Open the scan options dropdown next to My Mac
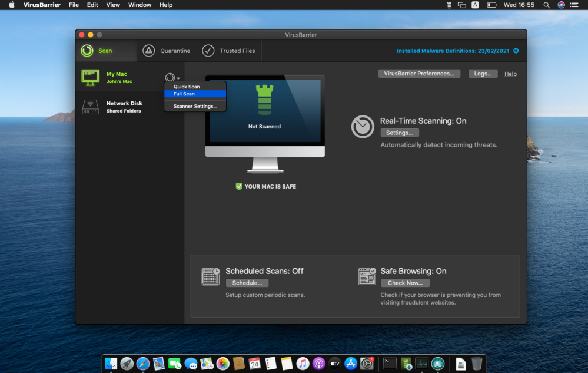 pos(171,77)
